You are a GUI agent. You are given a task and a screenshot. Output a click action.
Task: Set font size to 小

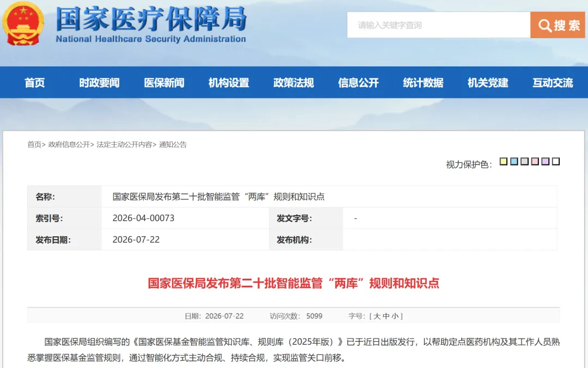[395, 316]
